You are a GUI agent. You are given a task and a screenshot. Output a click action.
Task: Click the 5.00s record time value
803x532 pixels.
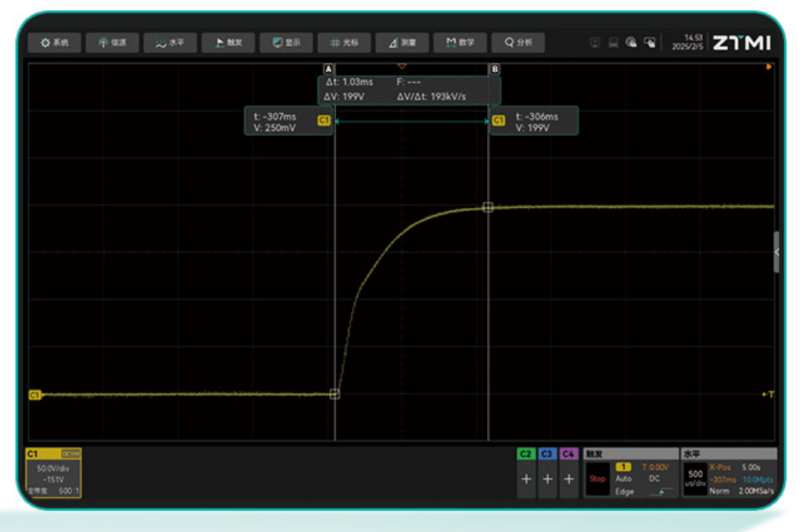pyautogui.click(x=751, y=467)
